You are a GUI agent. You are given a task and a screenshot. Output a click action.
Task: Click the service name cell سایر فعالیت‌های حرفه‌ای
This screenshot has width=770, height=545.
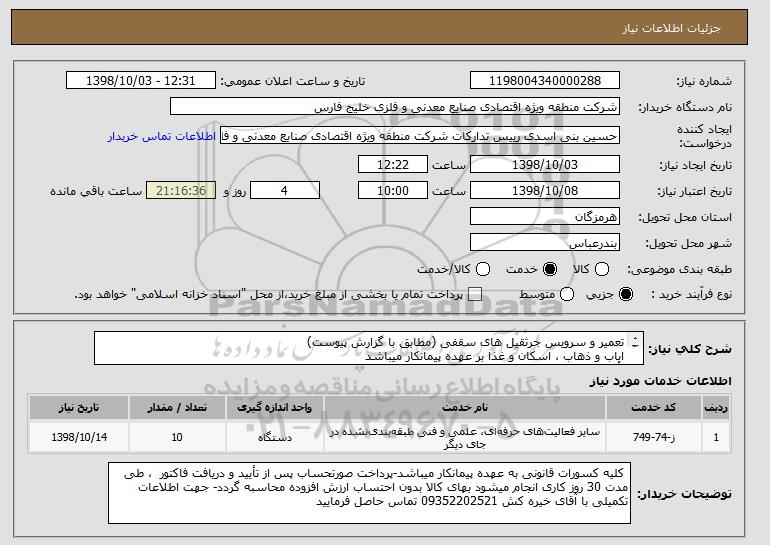click(x=465, y=437)
